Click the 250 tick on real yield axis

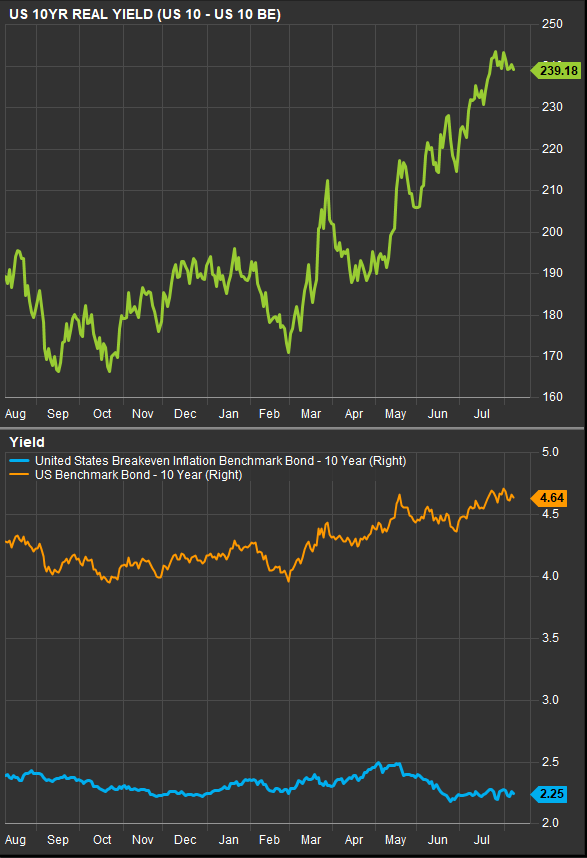tap(552, 24)
